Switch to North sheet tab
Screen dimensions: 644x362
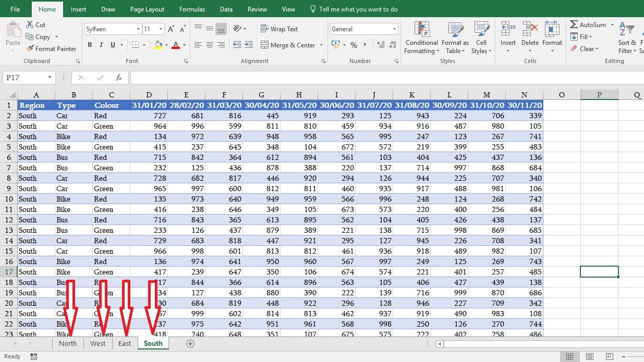point(68,343)
